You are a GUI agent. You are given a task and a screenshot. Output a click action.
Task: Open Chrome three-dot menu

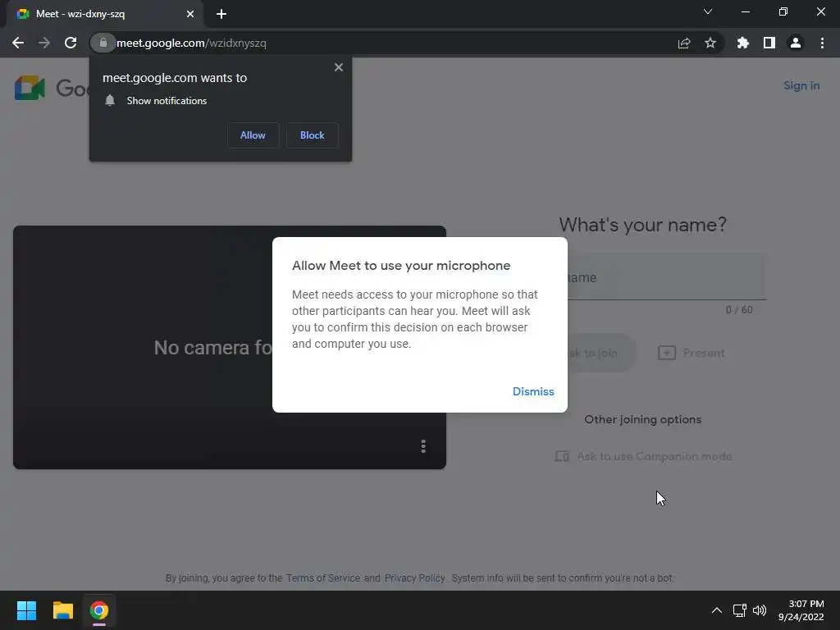(822, 43)
